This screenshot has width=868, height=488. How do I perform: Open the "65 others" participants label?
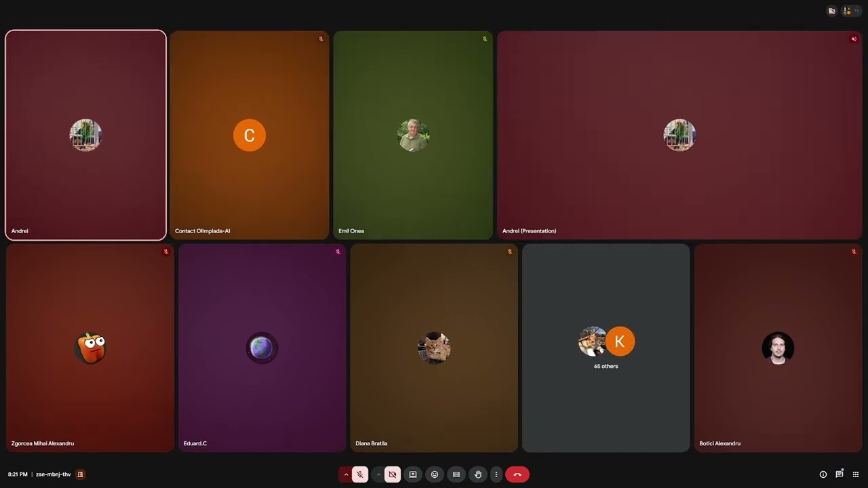[606, 366]
